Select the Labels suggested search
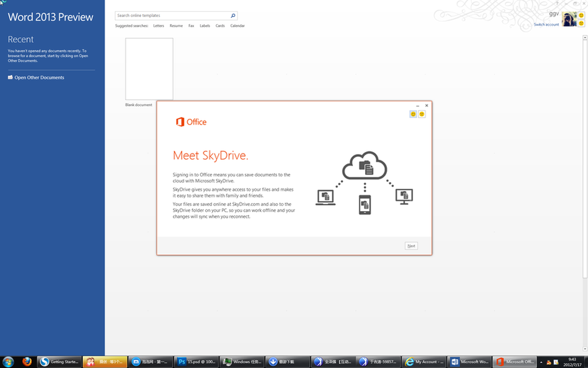Viewport: 588px width, 368px height. tap(205, 26)
